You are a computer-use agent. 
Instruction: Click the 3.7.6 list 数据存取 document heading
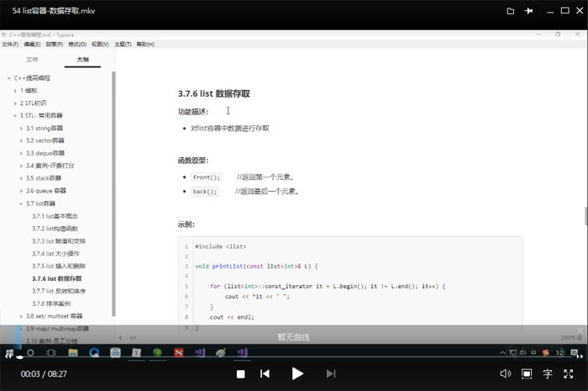click(x=213, y=93)
